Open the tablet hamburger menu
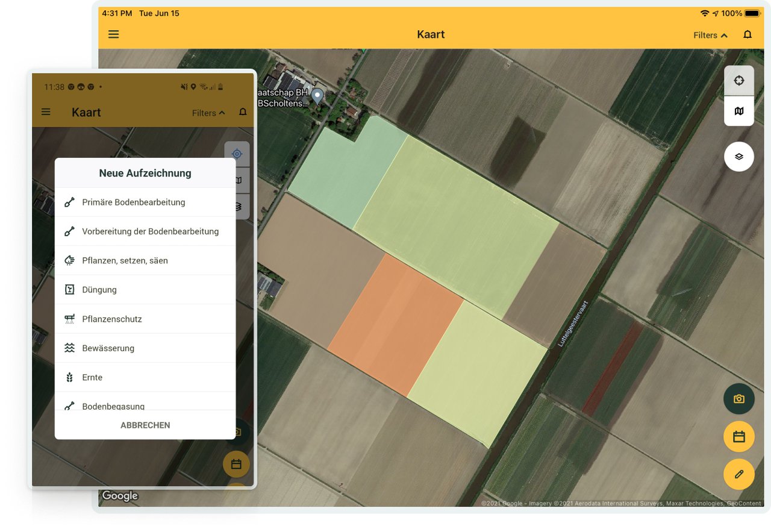771x532 pixels. [113, 34]
